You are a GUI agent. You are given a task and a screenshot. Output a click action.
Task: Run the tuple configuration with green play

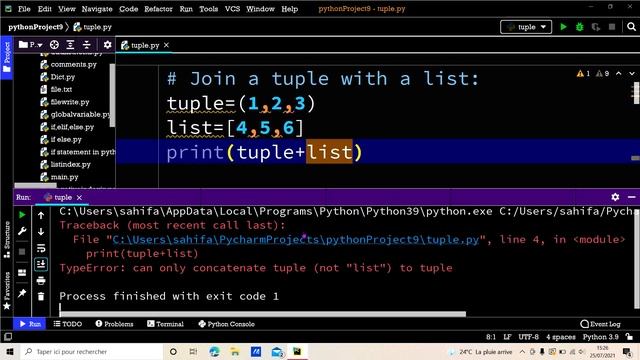(x=563, y=27)
